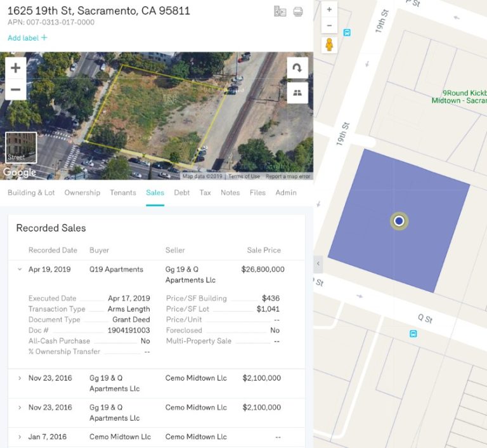Click the printer icon
Screen dimensions: 487x448
coord(298,12)
